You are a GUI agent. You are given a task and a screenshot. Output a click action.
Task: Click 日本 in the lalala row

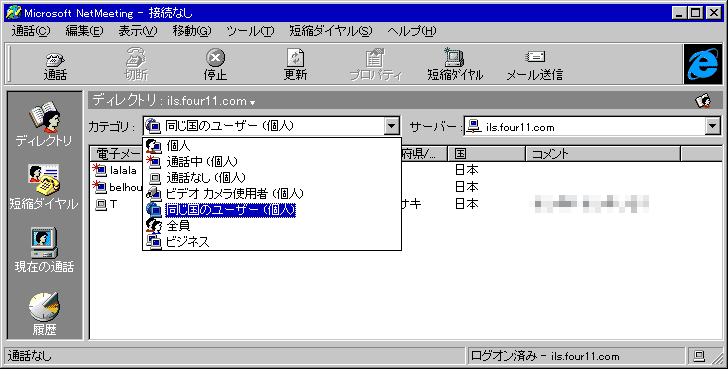[466, 170]
